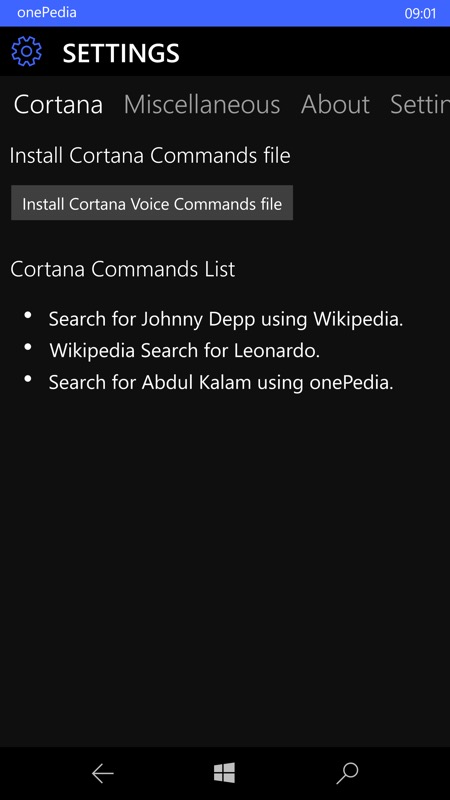
Task: Tap the search magnifier icon
Action: point(347,773)
